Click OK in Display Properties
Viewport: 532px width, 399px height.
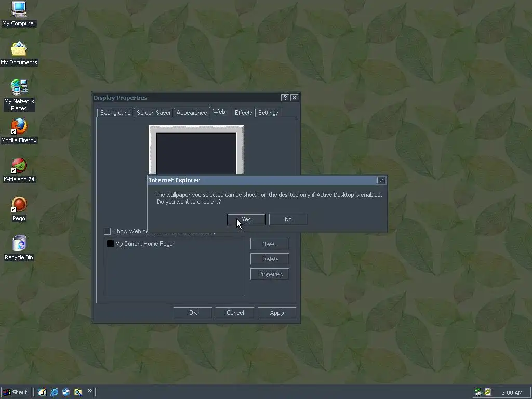(193, 313)
